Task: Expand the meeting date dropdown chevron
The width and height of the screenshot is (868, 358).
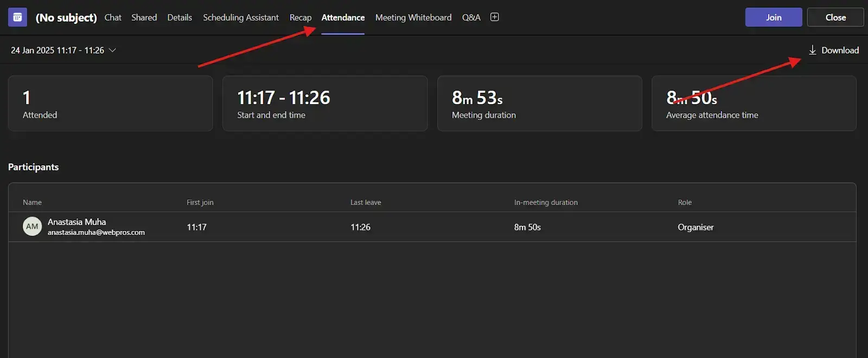Action: point(113,50)
